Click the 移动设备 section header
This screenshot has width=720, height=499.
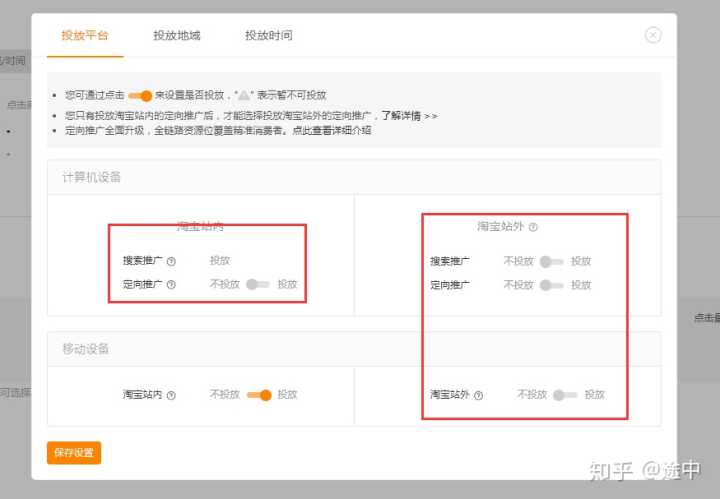(79, 349)
